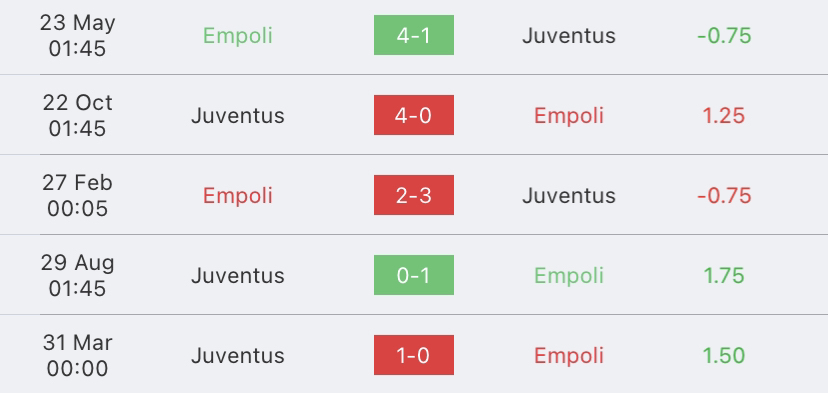Select Empoli in the 22 Oct match

pyautogui.click(x=569, y=116)
